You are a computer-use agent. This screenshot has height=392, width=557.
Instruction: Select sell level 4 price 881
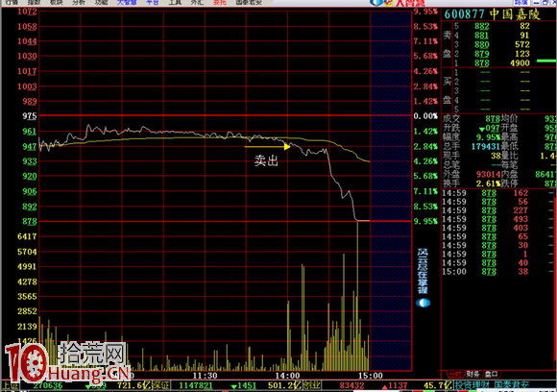point(482,36)
